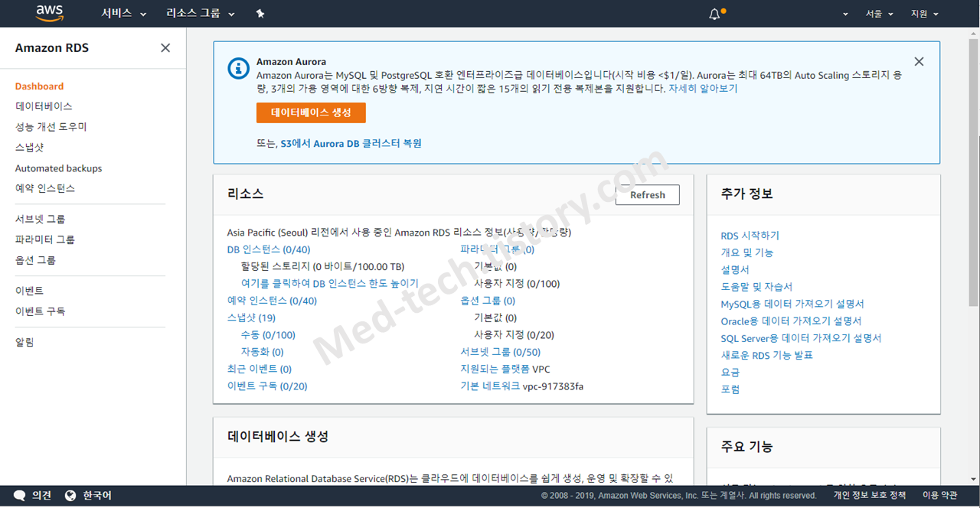Viewport: 980px width, 508px height.
Task: Open DB 인스턴스 (0/40) link
Action: click(269, 249)
